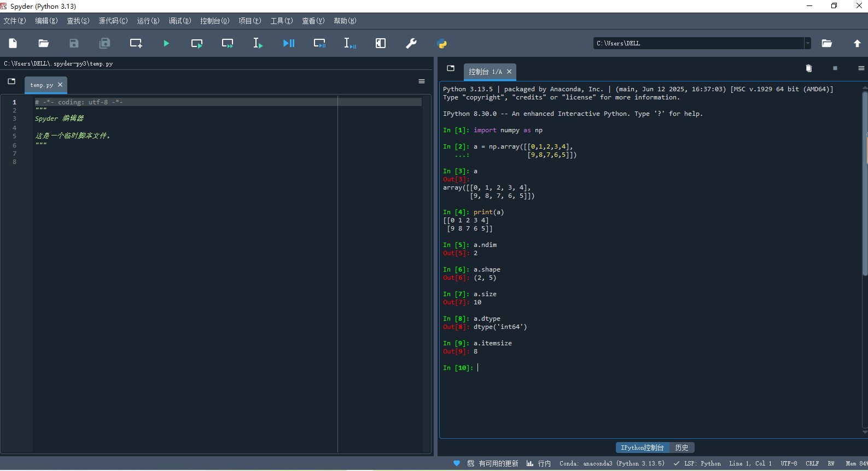Open the 查找 menu

tap(78, 21)
